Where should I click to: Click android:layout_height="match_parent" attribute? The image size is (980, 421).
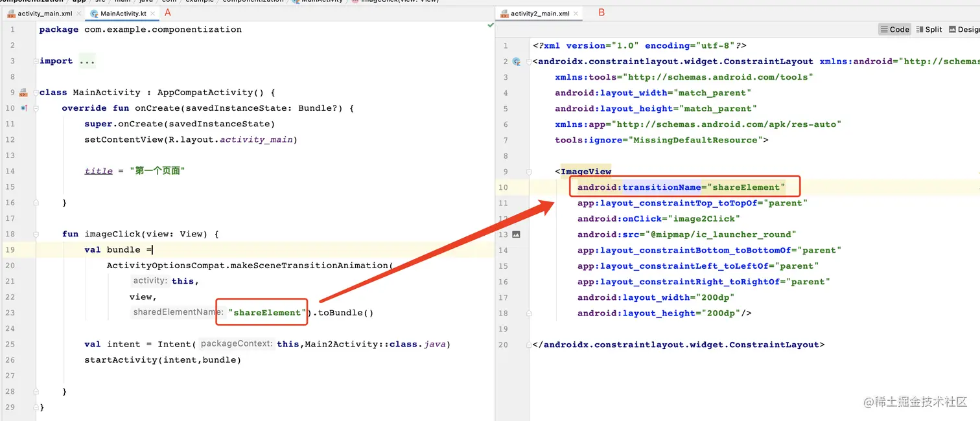pyautogui.click(x=656, y=109)
